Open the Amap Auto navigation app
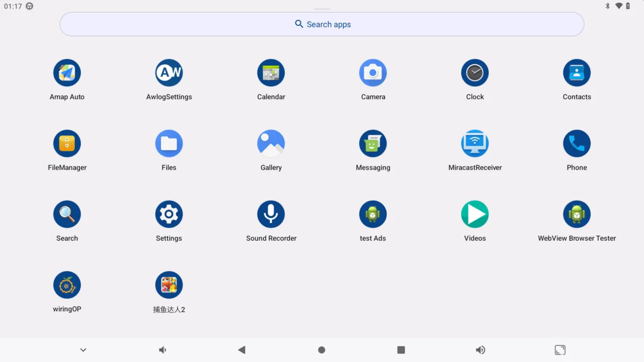The image size is (644, 362). coord(67,72)
